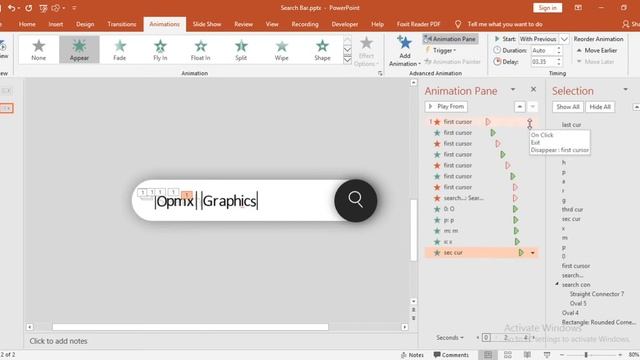The width and height of the screenshot is (640, 360).
Task: Open Animation Pane options dropdown
Action: click(513, 89)
